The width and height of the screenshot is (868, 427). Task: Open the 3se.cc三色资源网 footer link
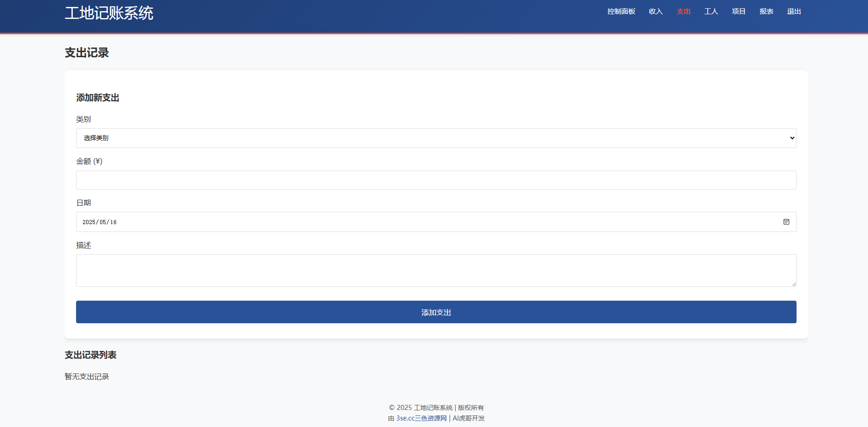click(421, 418)
